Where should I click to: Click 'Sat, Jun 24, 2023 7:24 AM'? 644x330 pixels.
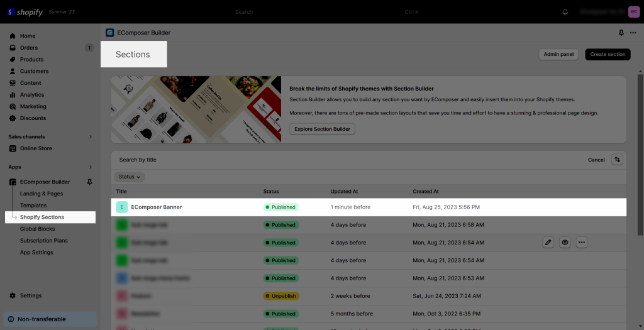(x=447, y=296)
